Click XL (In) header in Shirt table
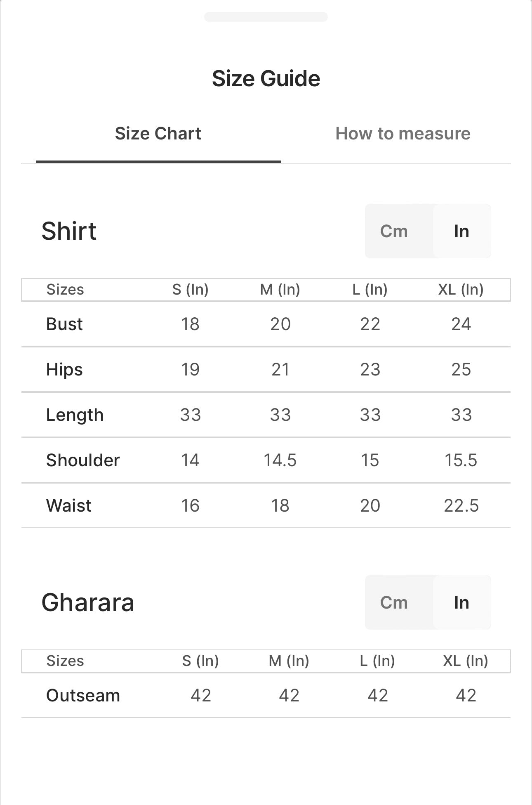This screenshot has width=532, height=805. click(461, 290)
